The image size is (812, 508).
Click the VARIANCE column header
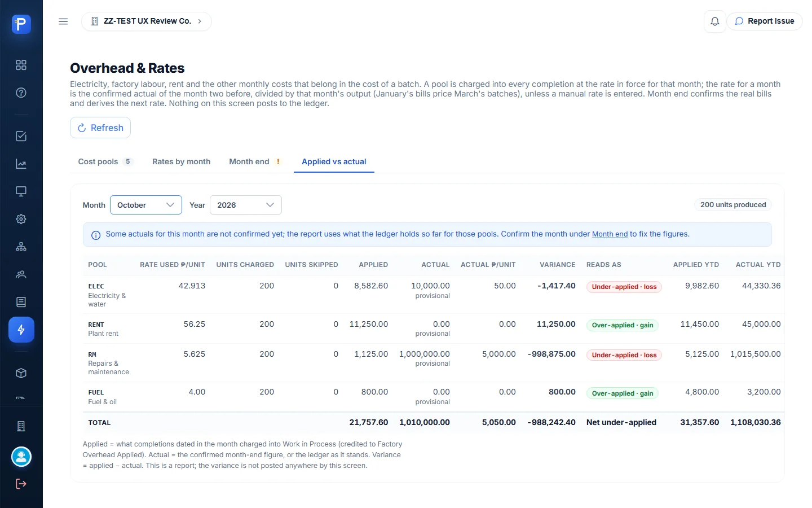pos(558,265)
